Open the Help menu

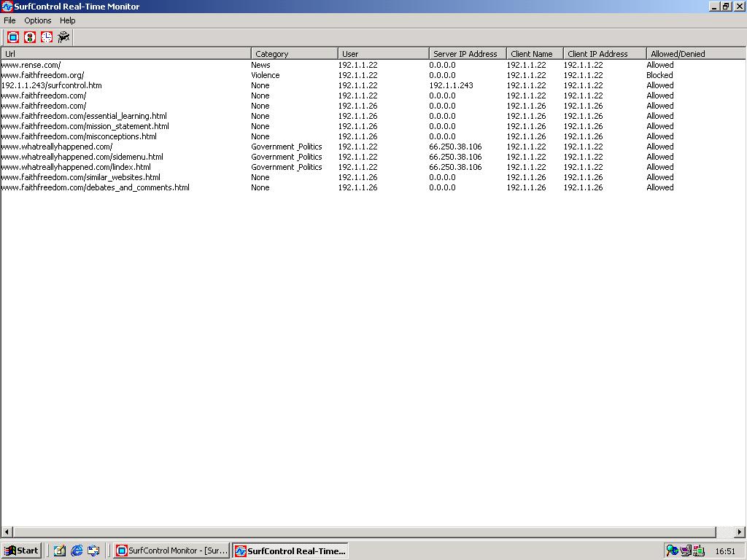pyautogui.click(x=68, y=20)
